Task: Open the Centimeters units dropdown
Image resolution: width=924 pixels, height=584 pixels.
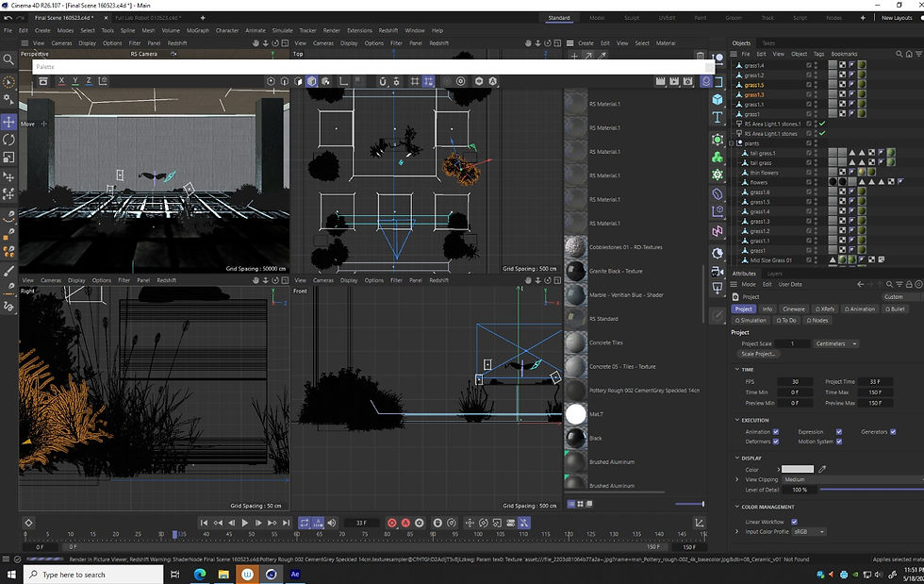Action: 836,344
